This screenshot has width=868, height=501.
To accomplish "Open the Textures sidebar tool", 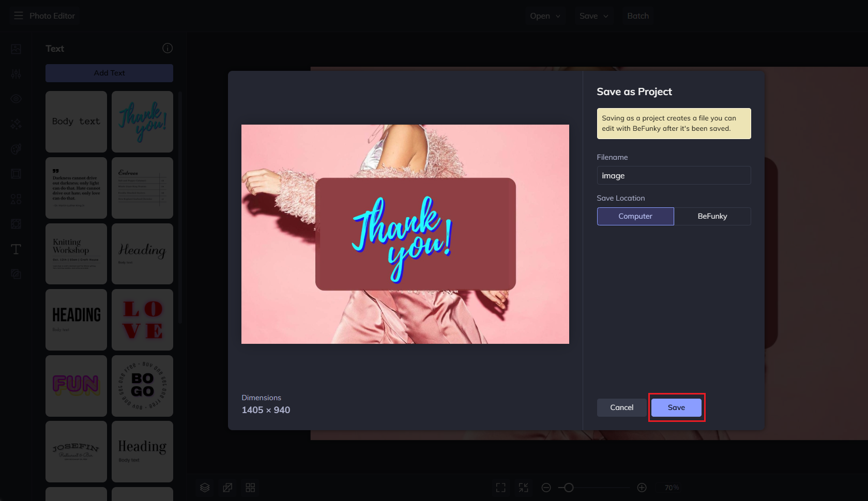I will pyautogui.click(x=16, y=274).
